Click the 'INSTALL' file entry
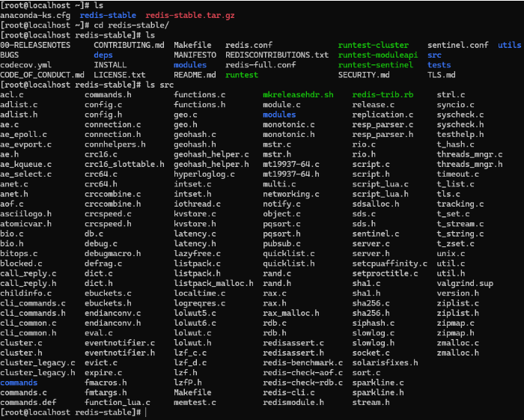 (110, 65)
